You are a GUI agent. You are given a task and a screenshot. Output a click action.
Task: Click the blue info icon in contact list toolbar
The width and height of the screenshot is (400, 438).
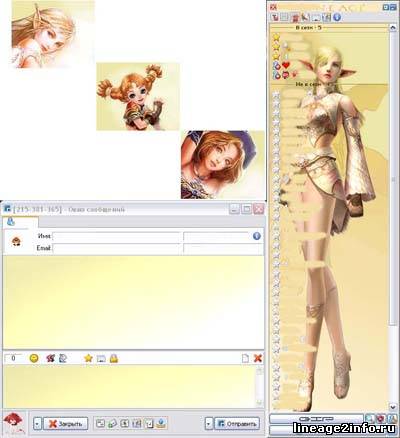[337, 17]
